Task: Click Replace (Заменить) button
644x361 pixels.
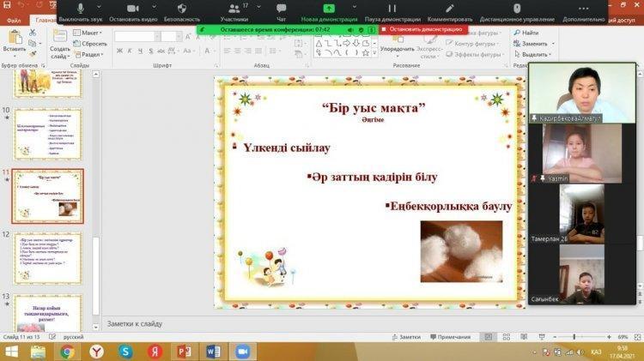Action: 531,44
